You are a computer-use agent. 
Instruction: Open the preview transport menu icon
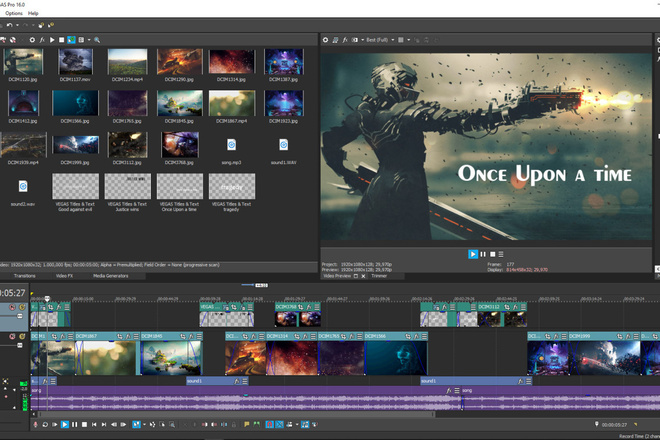[501, 254]
